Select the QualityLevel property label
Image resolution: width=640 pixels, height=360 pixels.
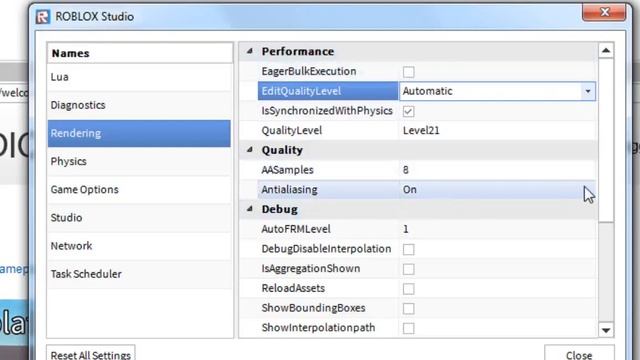coord(291,131)
